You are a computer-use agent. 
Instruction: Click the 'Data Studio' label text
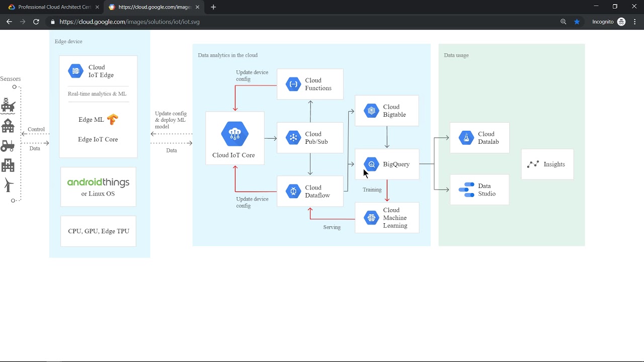click(487, 190)
